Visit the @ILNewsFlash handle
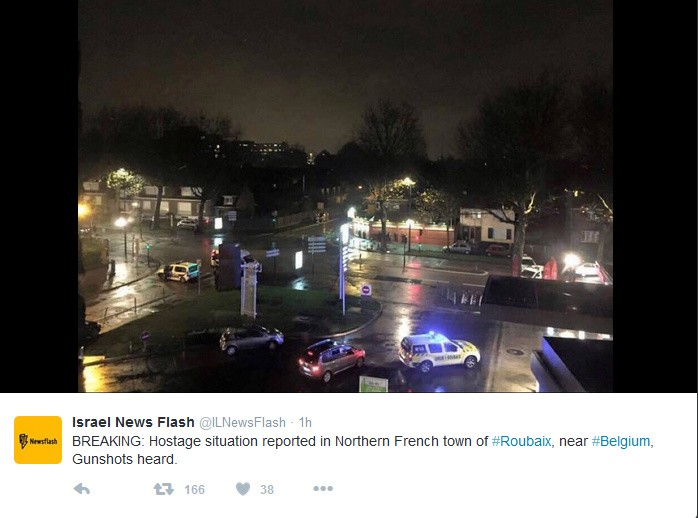Viewport: 698px width, 518px height. click(x=242, y=422)
